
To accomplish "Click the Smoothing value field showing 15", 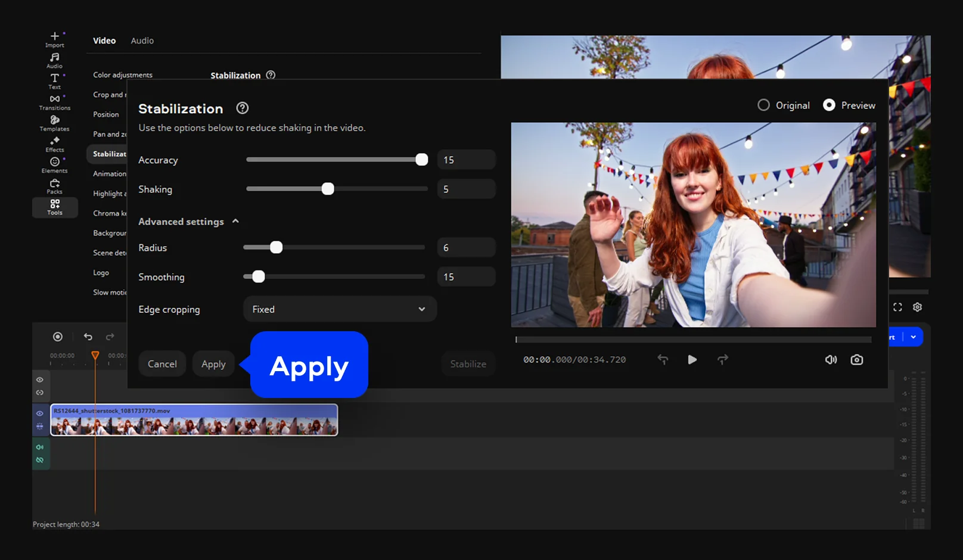I will [466, 276].
